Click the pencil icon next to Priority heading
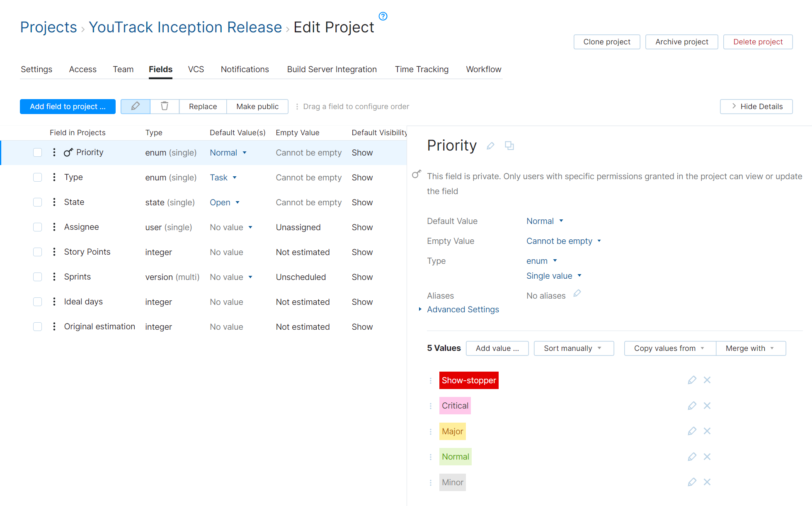 pos(490,146)
